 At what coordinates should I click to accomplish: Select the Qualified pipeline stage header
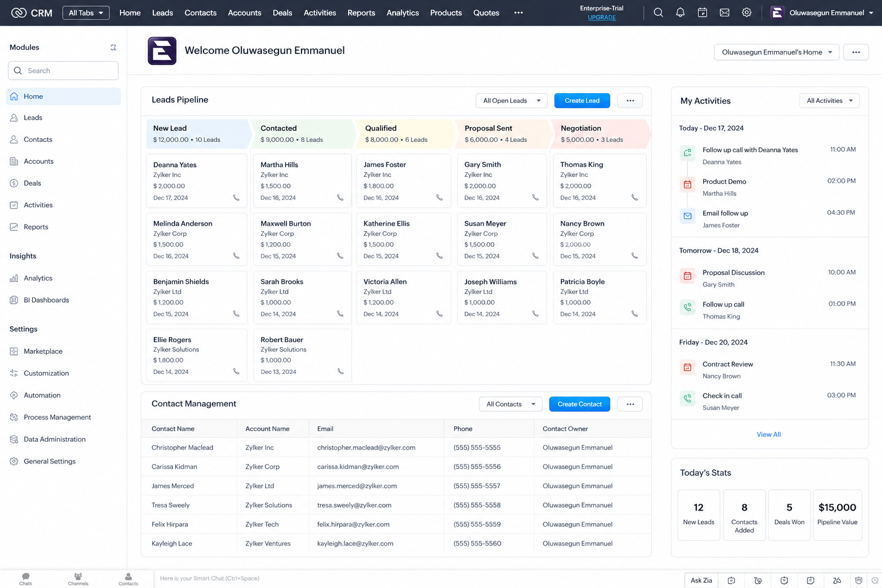click(x=404, y=134)
